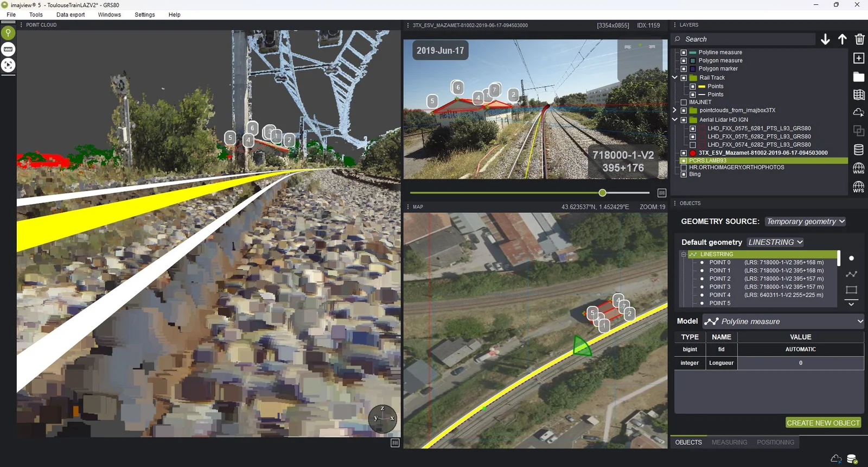This screenshot has width=868, height=467.
Task: Click Longueur value cell showing 0
Action: pyautogui.click(x=800, y=363)
